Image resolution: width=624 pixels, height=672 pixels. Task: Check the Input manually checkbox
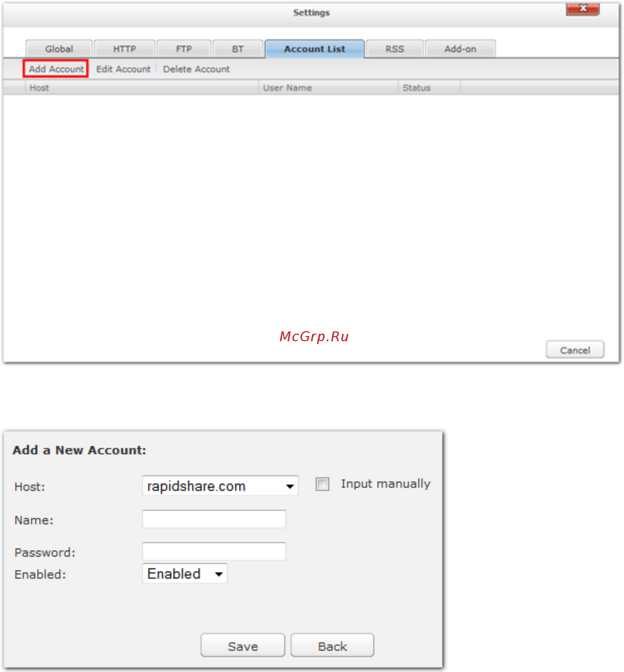(x=322, y=484)
